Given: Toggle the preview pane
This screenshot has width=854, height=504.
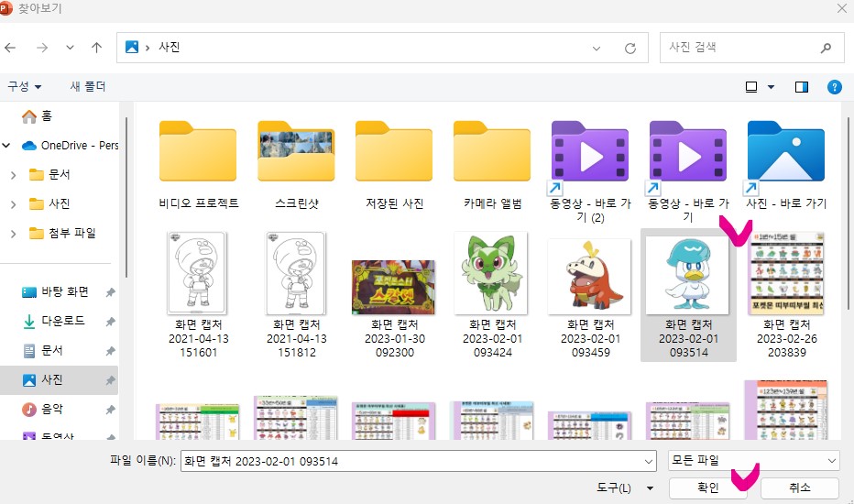Looking at the screenshot, I should 801,87.
